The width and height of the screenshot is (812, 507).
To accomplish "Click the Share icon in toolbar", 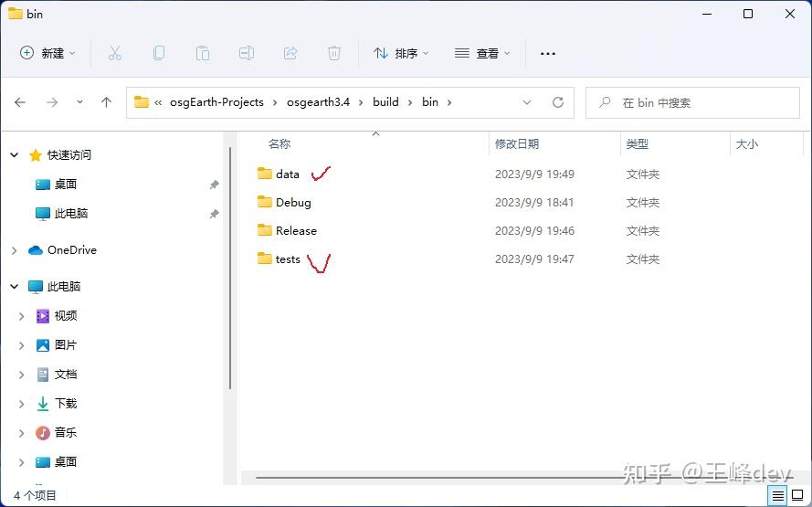I will (290, 53).
